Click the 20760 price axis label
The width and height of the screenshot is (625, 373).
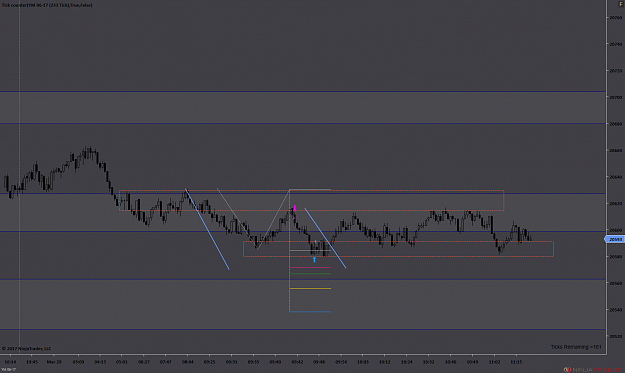[615, 18]
